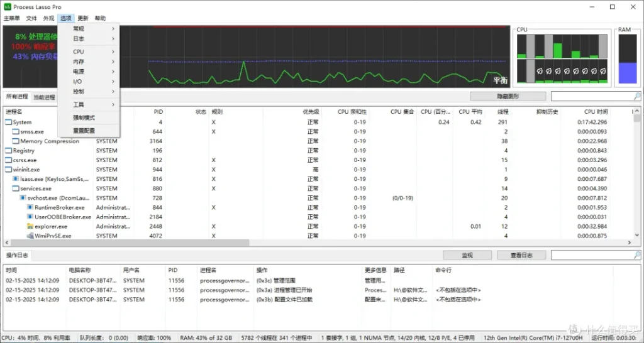Image resolution: width=644 pixels, height=343 pixels.
Task: Switch to the 当前进程 tab
Action: pos(44,97)
